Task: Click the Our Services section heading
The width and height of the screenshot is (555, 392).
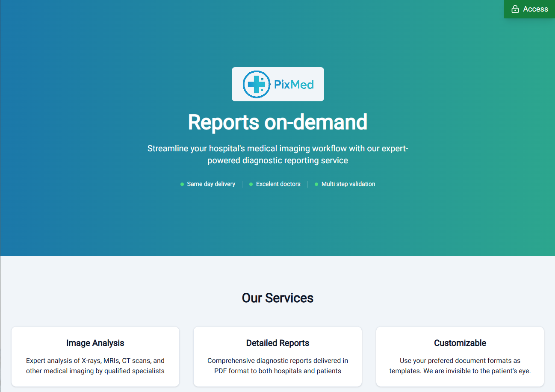Action: pyautogui.click(x=277, y=298)
